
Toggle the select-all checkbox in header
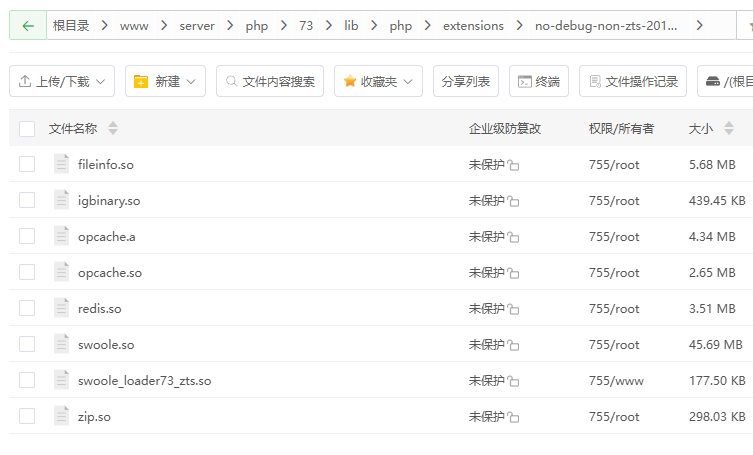tap(27, 129)
